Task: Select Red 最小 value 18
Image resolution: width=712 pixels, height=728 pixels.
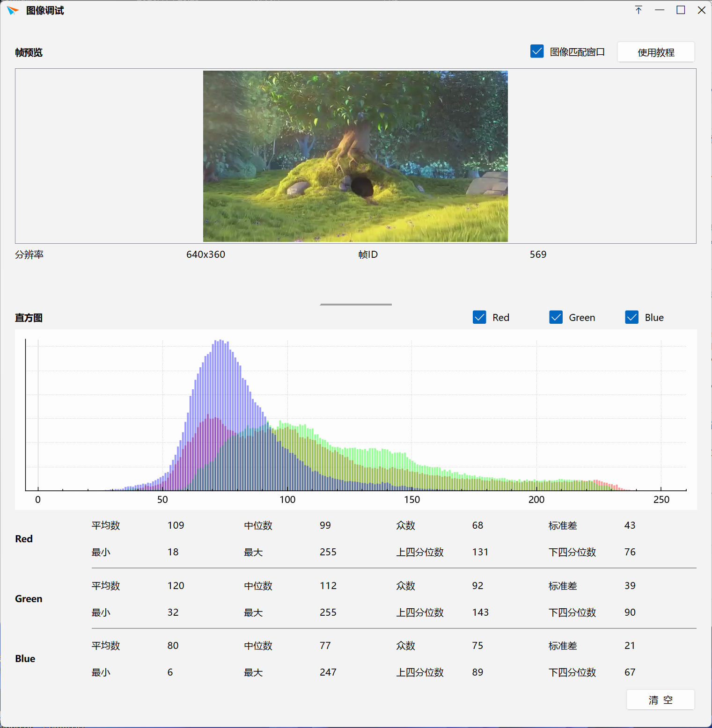Action: (x=173, y=552)
